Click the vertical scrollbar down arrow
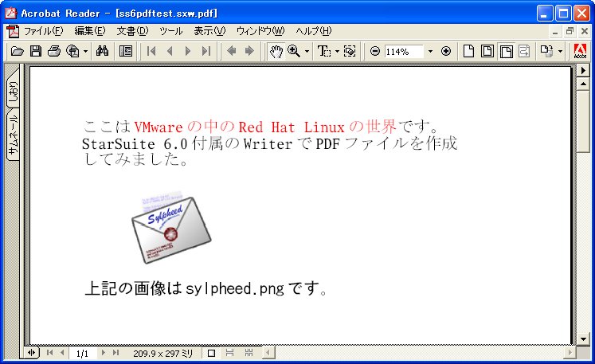Viewport: 595px width, 364px height. pos(583,339)
